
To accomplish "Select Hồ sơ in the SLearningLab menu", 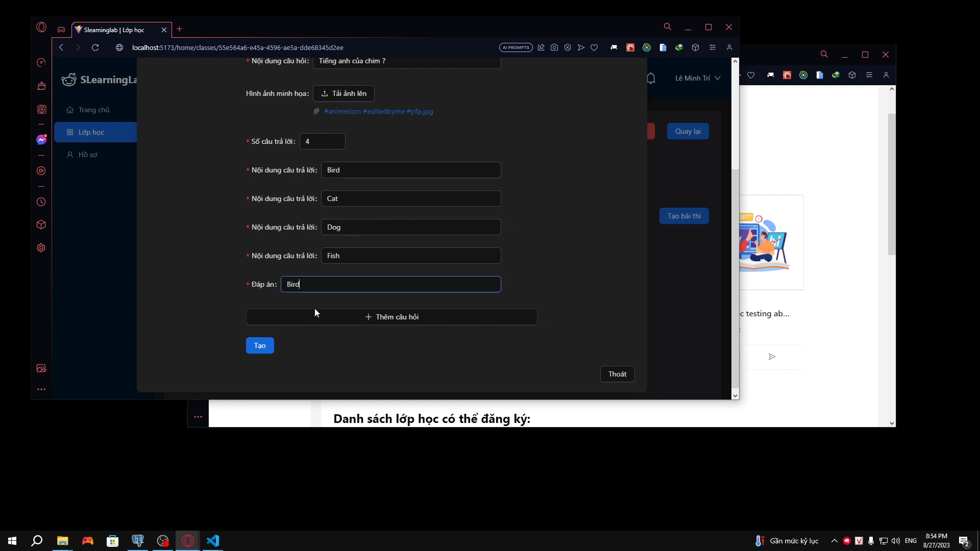I will 88,155.
